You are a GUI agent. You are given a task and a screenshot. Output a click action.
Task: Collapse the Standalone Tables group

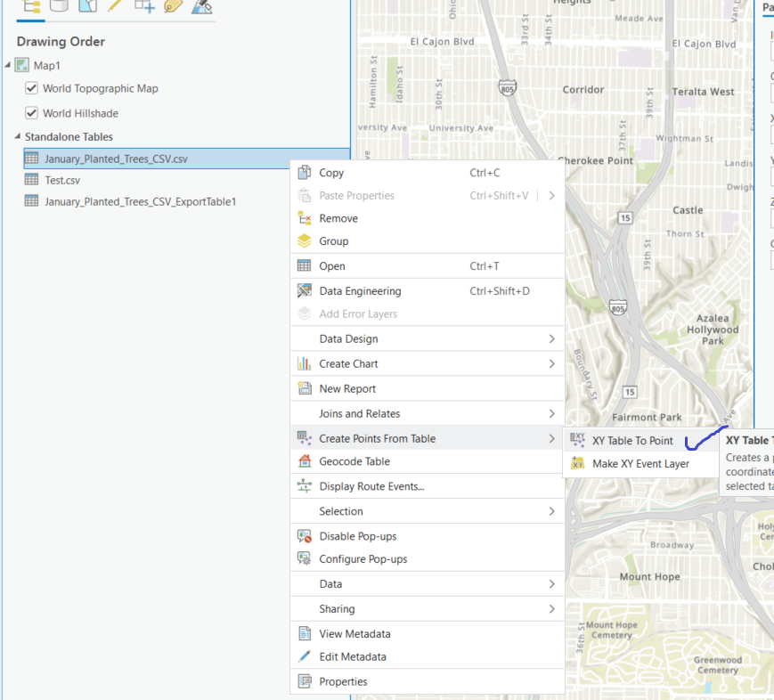[x=17, y=136]
